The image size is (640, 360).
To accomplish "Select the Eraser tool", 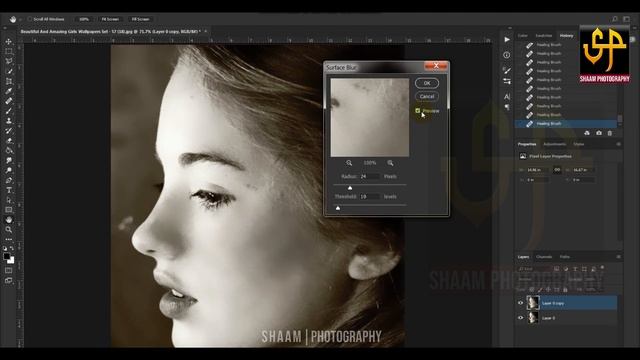I will tap(9, 140).
